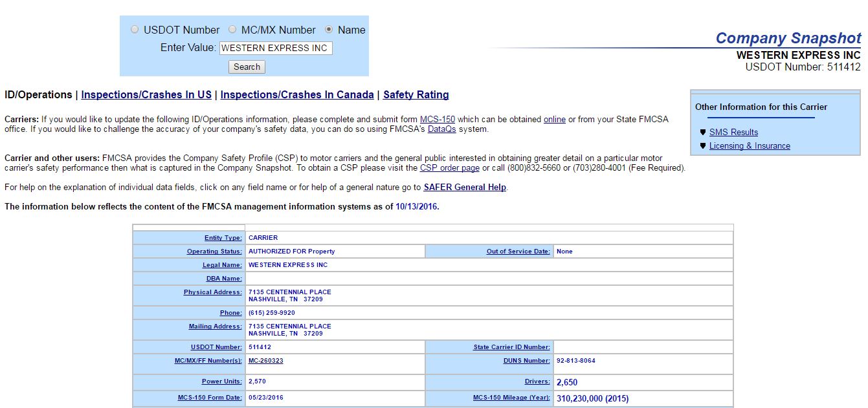Open the DataQs system link

442,129
